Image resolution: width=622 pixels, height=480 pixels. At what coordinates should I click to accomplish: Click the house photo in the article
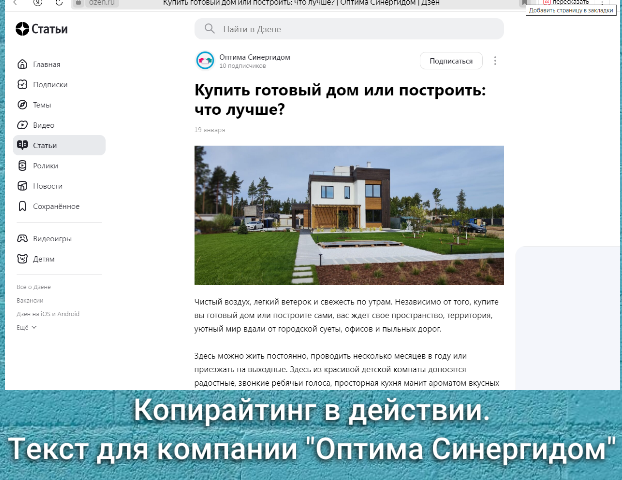[x=349, y=215]
